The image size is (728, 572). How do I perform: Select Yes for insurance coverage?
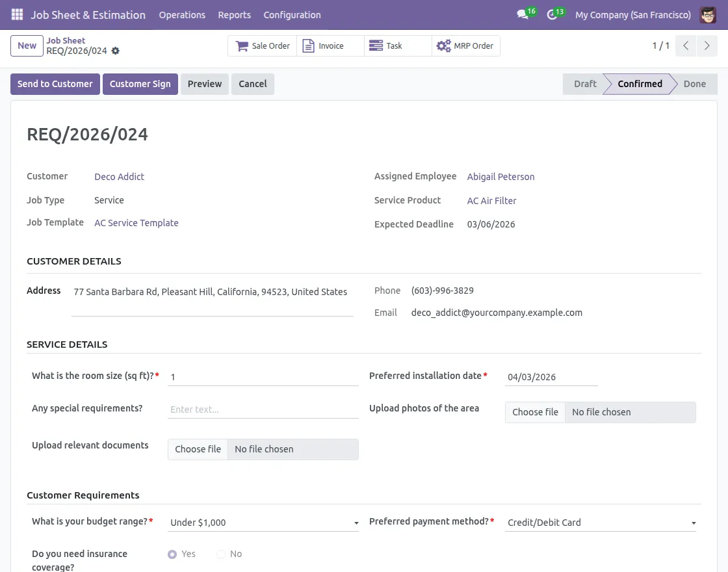click(x=172, y=554)
